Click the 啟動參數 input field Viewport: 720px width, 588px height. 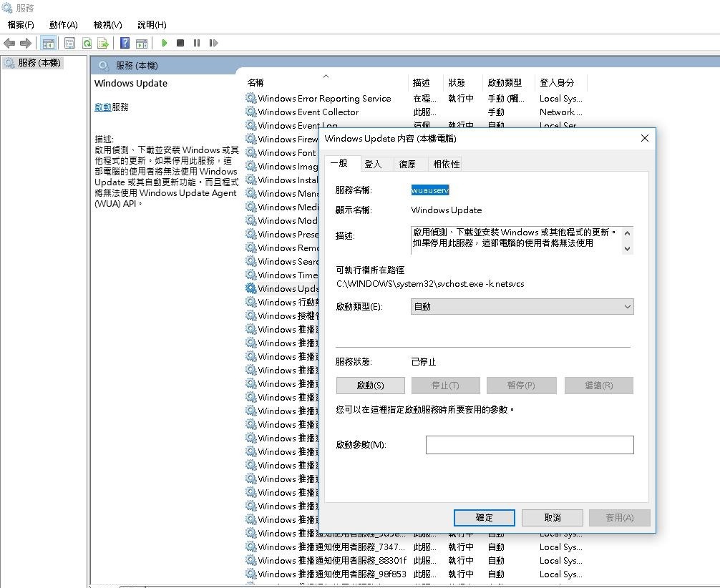coord(530,445)
